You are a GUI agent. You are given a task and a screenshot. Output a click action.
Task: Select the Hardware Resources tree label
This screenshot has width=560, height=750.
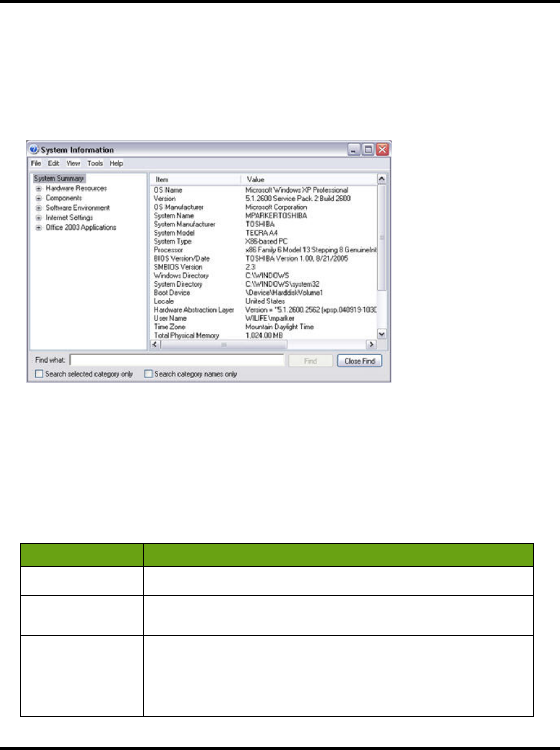click(76, 188)
